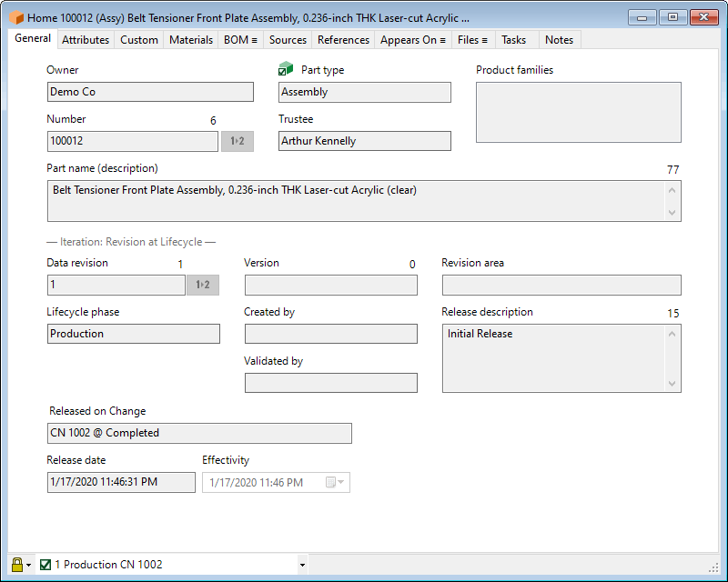The width and height of the screenshot is (728, 582).
Task: Click the empty Validated by field
Action: 331,383
